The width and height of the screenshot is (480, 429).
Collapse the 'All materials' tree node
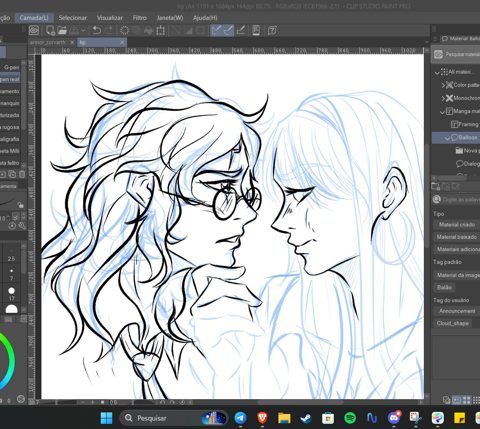click(x=437, y=72)
